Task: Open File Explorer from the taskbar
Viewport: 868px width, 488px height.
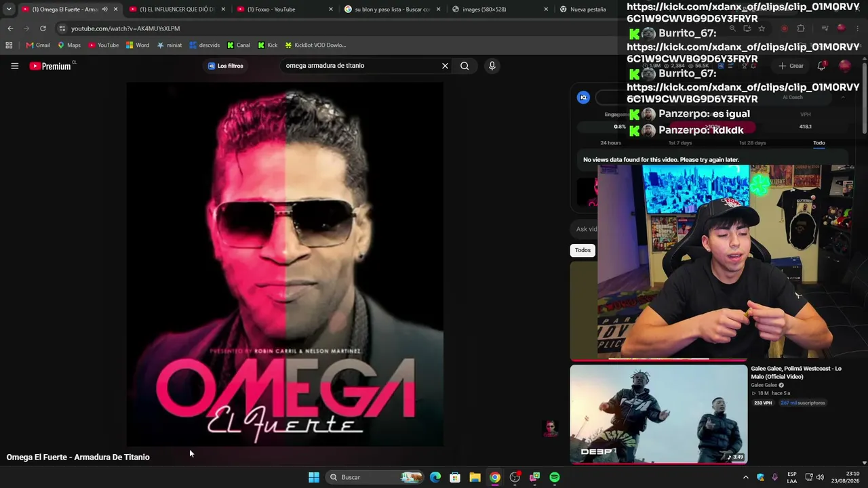Action: tap(475, 477)
